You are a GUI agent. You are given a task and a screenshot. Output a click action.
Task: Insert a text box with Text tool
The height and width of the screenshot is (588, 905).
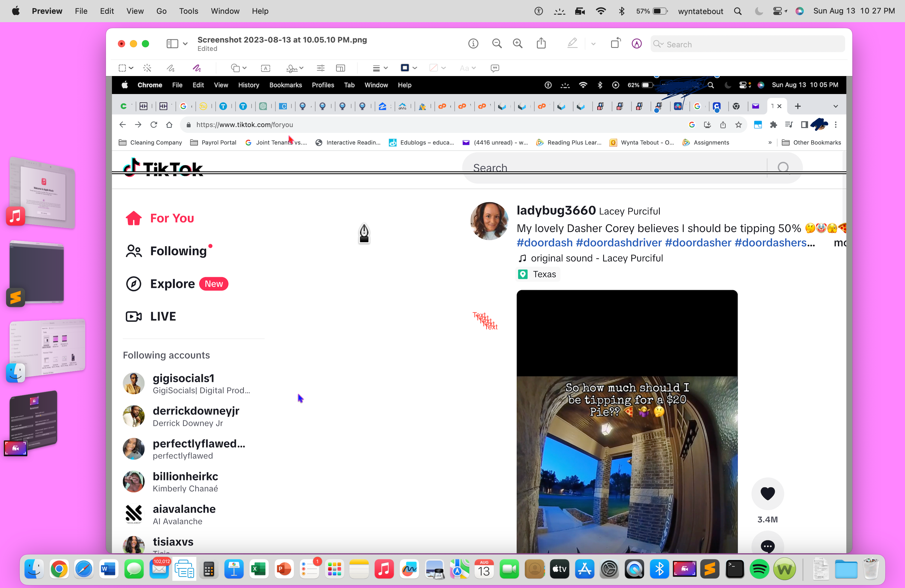click(x=265, y=68)
